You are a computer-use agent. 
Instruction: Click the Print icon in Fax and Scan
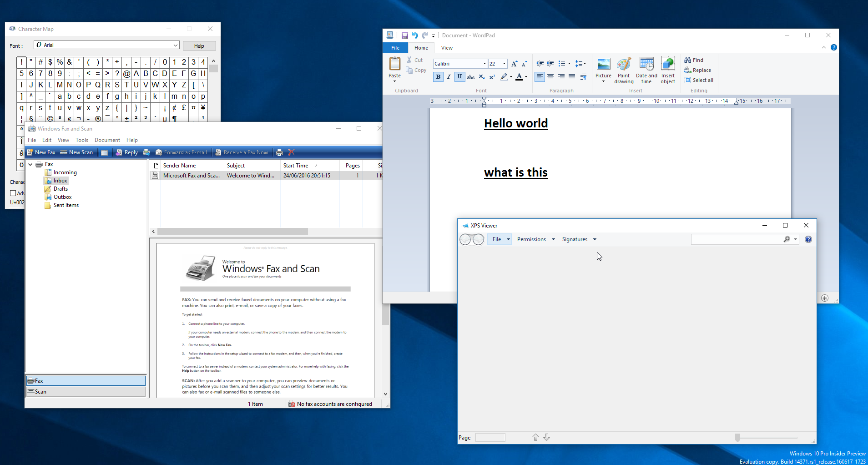coord(279,152)
